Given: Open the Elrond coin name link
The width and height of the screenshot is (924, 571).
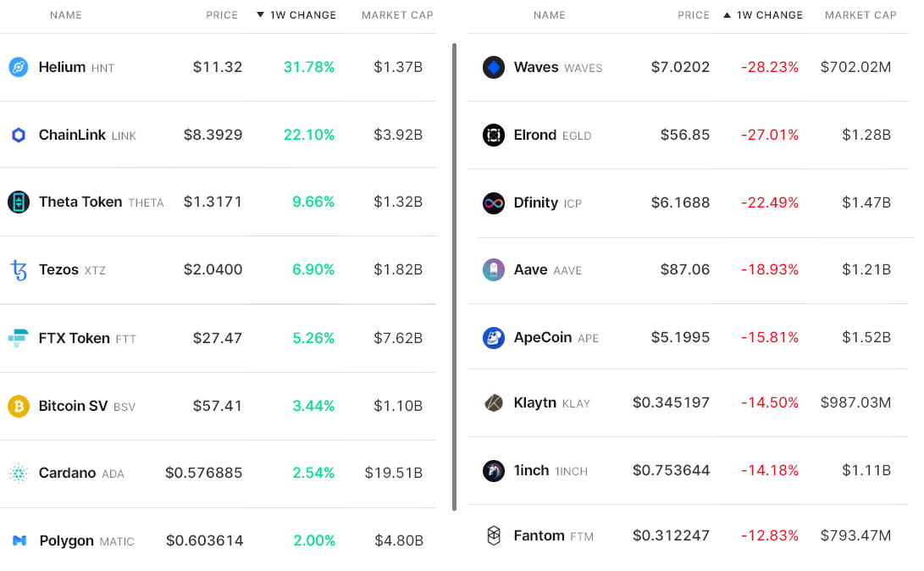Looking at the screenshot, I should pos(535,135).
